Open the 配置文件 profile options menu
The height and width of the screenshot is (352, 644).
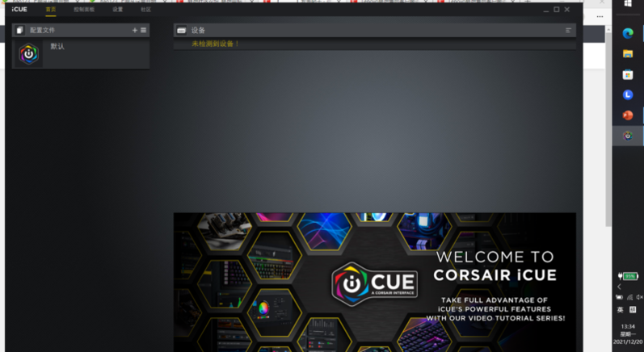point(144,30)
